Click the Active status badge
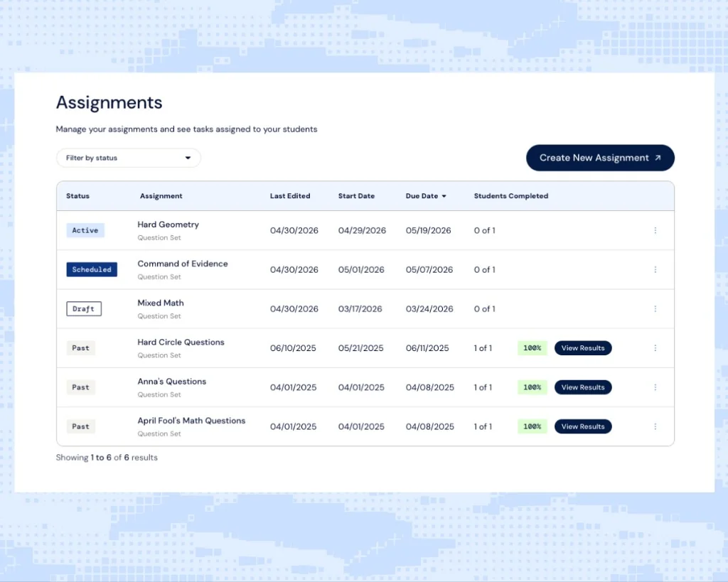 pyautogui.click(x=85, y=230)
